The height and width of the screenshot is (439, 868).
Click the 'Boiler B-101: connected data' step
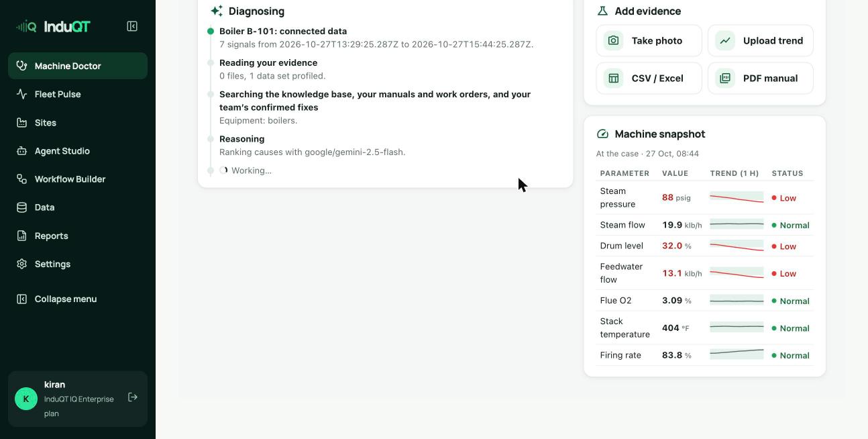pos(283,31)
